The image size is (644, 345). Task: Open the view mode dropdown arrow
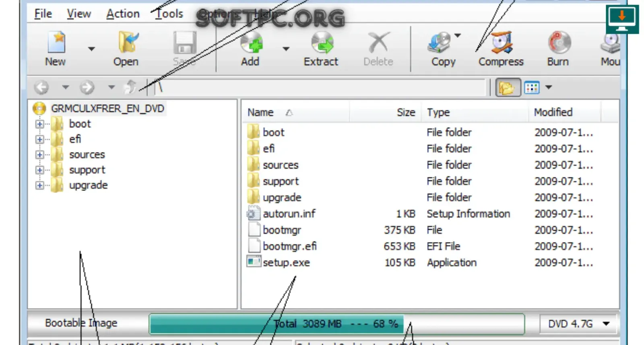[x=549, y=87]
